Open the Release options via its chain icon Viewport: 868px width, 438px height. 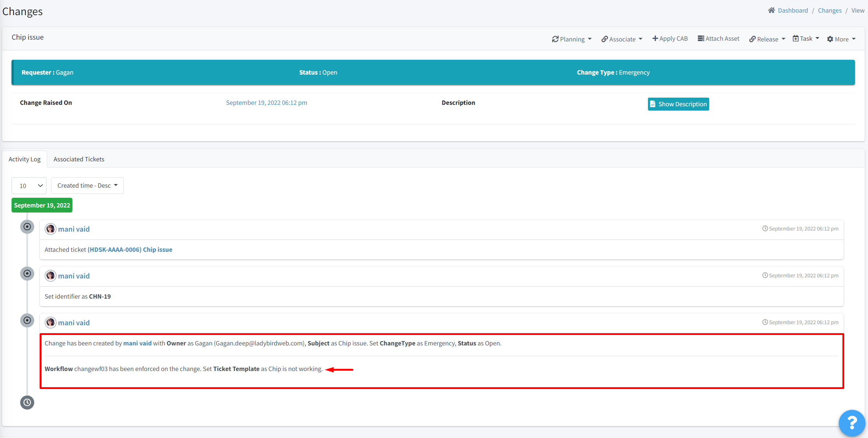[753, 39]
